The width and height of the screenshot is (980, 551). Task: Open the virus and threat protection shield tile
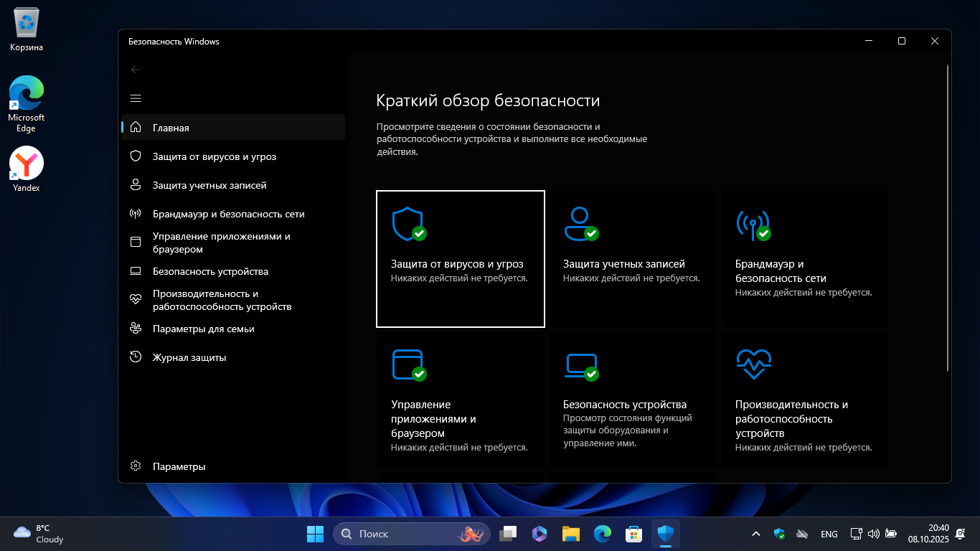pos(460,258)
